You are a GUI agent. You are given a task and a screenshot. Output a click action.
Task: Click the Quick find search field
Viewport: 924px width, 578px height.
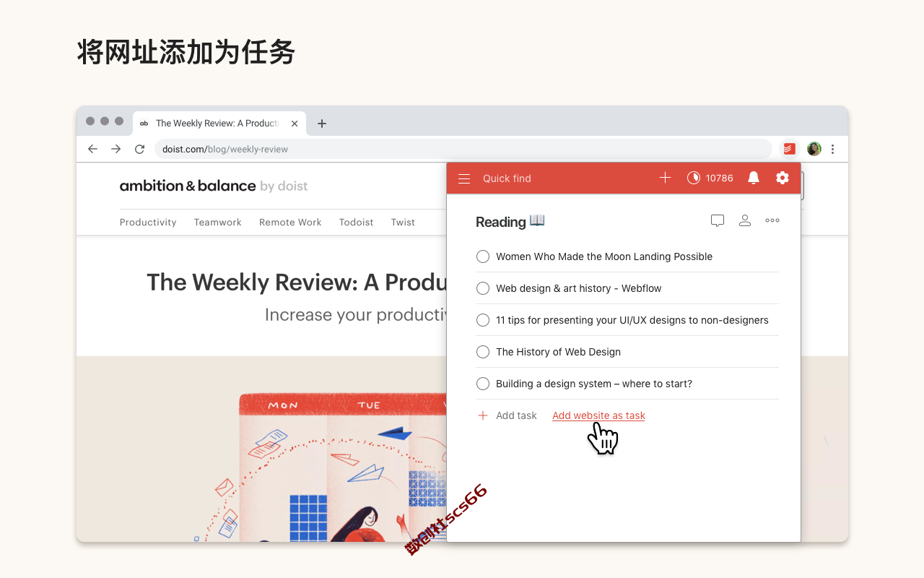coord(507,178)
